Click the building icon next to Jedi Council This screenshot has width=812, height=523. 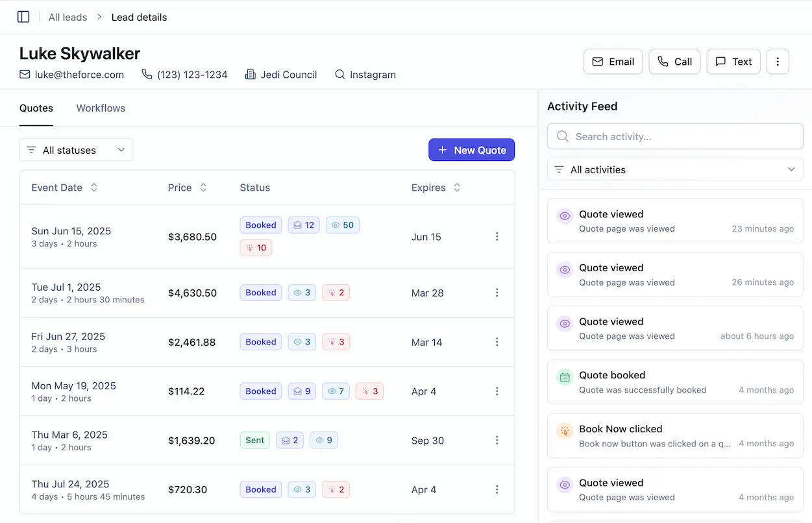(x=251, y=75)
